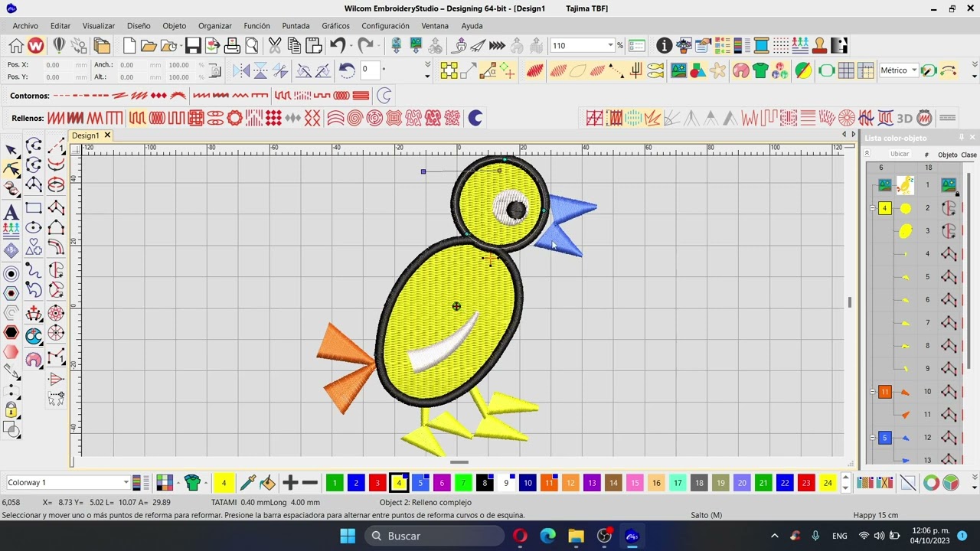Select blue color 2 in palette
Viewport: 980px width, 551px height.
356,482
